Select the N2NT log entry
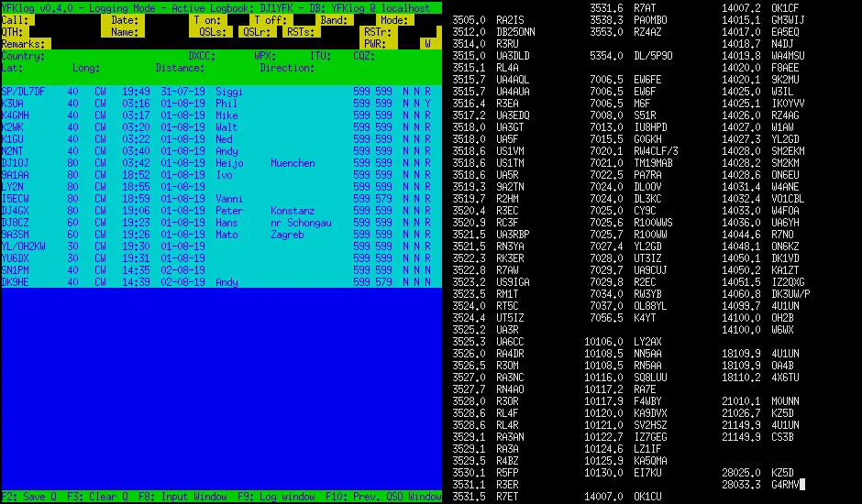862x504 pixels. pos(222,151)
